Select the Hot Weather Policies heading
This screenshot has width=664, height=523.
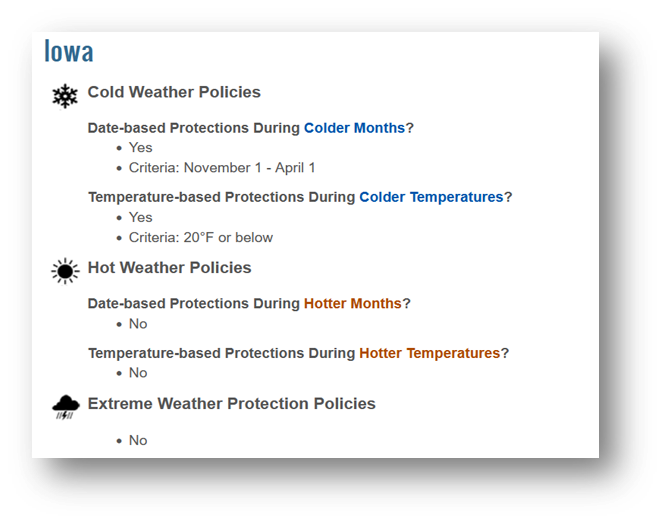(x=169, y=268)
